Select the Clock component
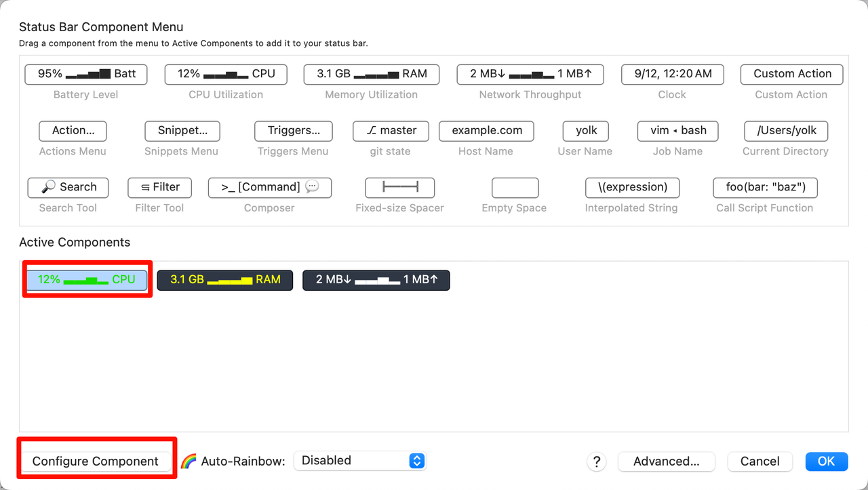This screenshot has height=490, width=868. [672, 74]
